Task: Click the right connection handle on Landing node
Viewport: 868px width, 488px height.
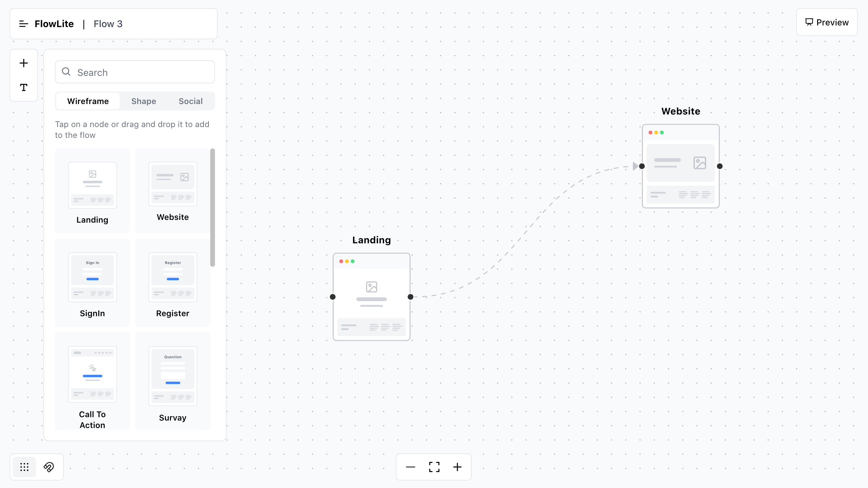Action: 410,297
